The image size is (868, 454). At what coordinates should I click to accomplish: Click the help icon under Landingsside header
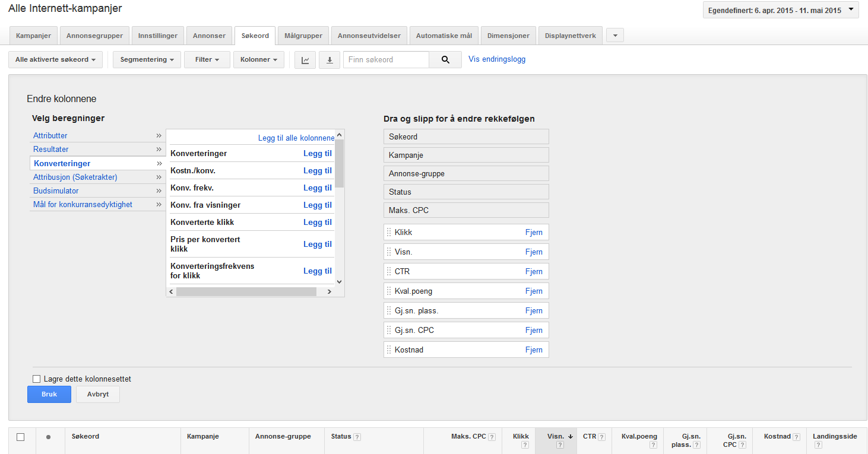coord(818,445)
